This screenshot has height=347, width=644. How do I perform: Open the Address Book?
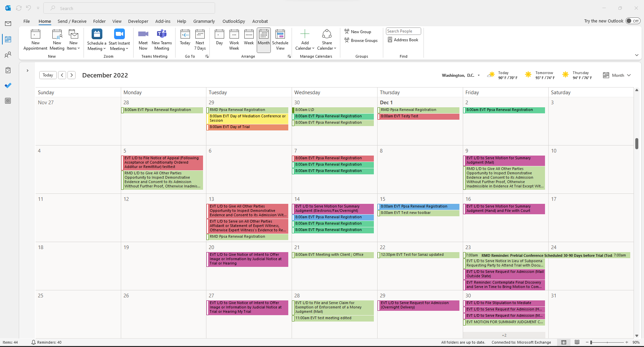[403, 40]
